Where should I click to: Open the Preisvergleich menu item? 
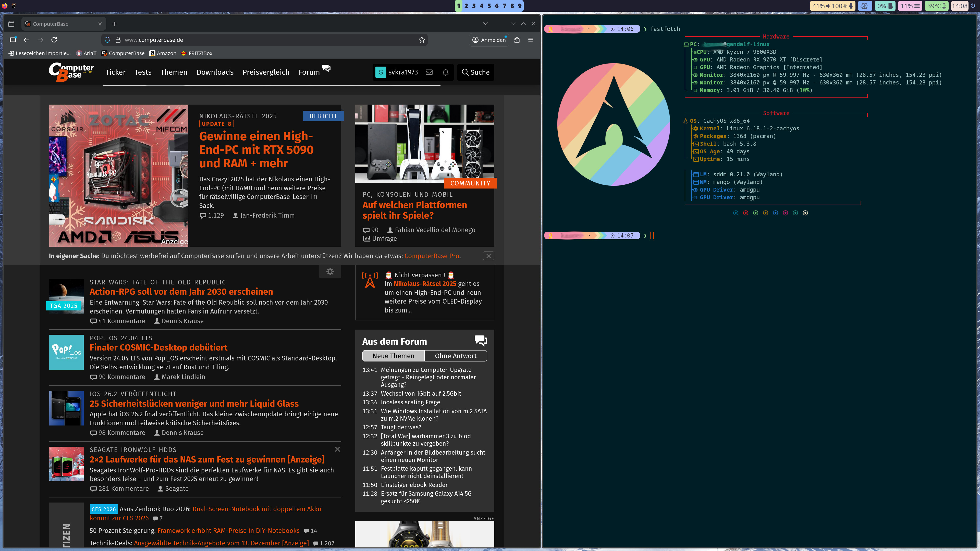point(266,72)
